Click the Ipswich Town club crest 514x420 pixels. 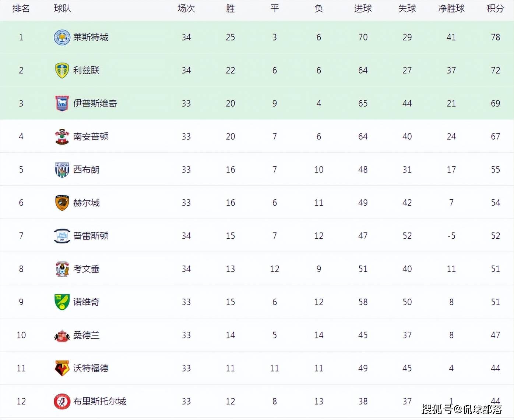pyautogui.click(x=62, y=103)
